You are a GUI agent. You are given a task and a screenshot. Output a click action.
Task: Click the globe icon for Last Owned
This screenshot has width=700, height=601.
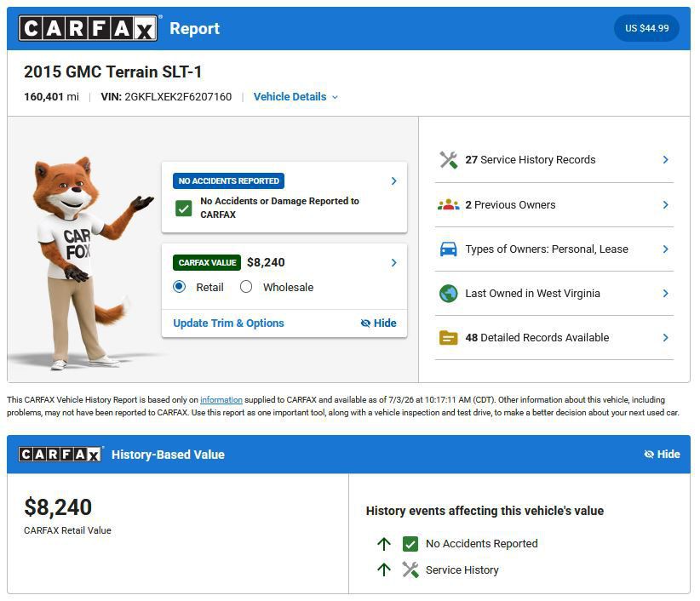click(449, 294)
